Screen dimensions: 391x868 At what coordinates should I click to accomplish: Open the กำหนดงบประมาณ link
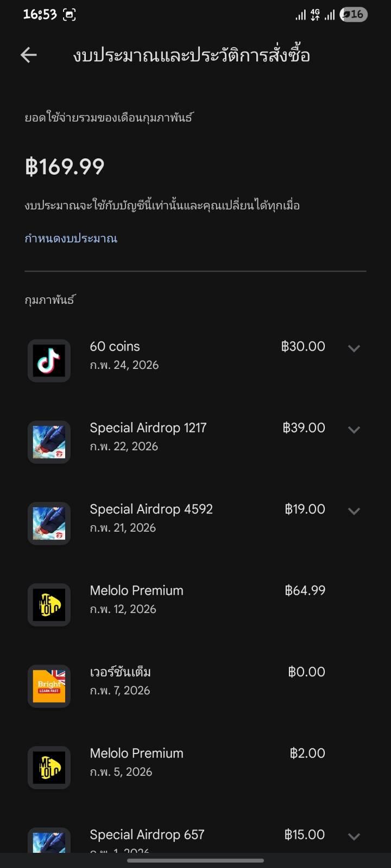[x=71, y=238]
